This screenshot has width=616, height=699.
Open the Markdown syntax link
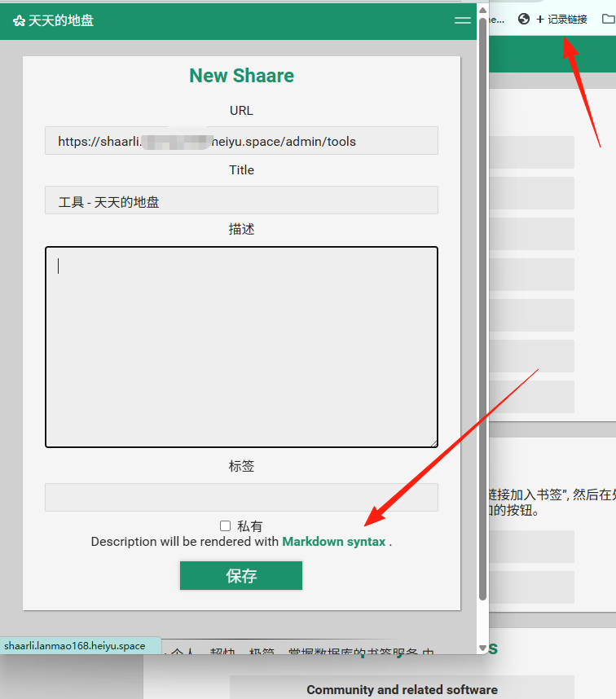click(x=334, y=542)
